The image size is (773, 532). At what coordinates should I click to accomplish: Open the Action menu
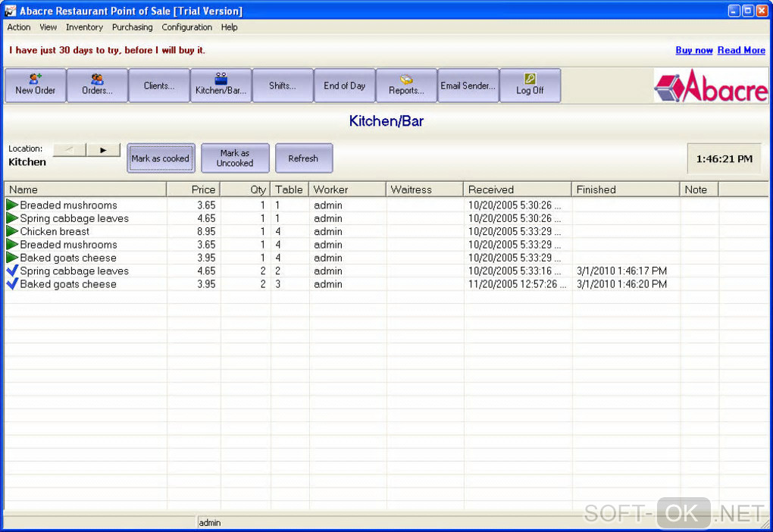tap(19, 27)
